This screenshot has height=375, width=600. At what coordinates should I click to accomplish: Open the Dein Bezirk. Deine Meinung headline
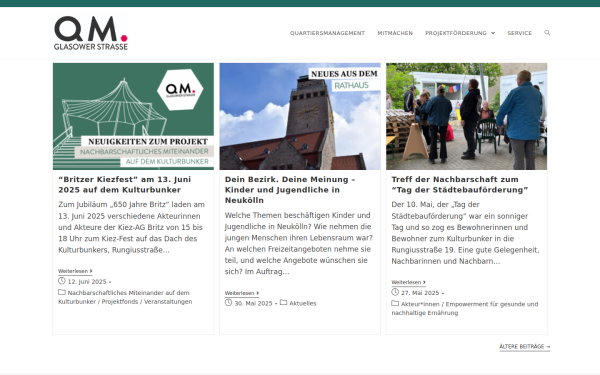click(x=290, y=190)
